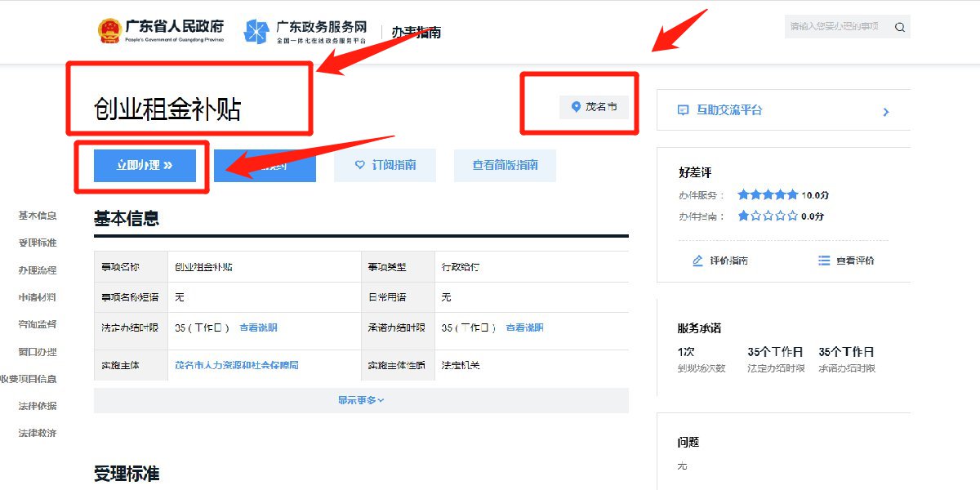Click the 10.0分 service score

(815, 195)
